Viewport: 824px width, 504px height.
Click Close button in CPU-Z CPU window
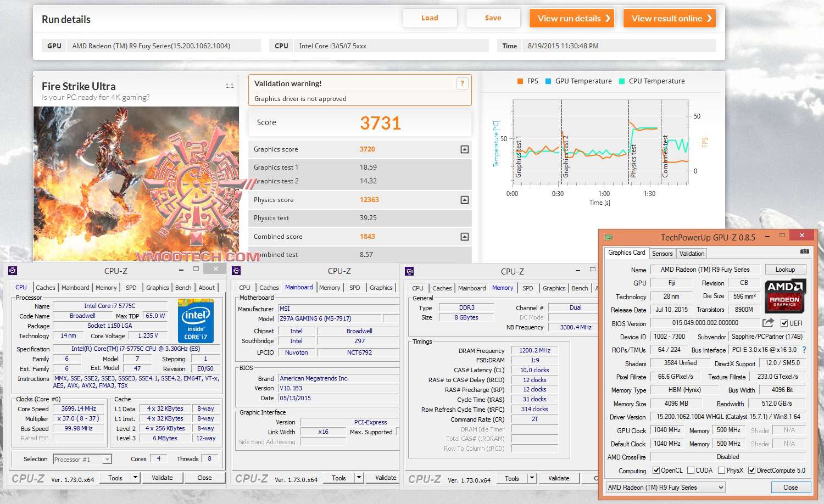coord(204,478)
